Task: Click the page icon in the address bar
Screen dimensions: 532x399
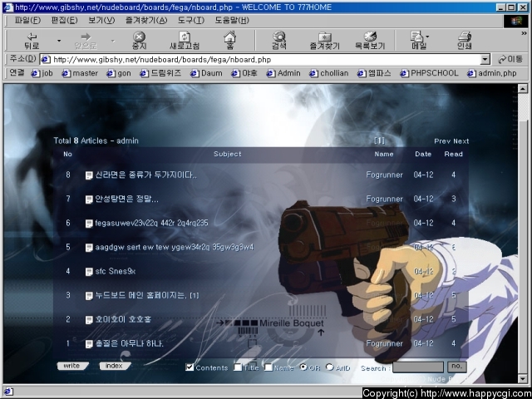Action: pyautogui.click(x=46, y=60)
